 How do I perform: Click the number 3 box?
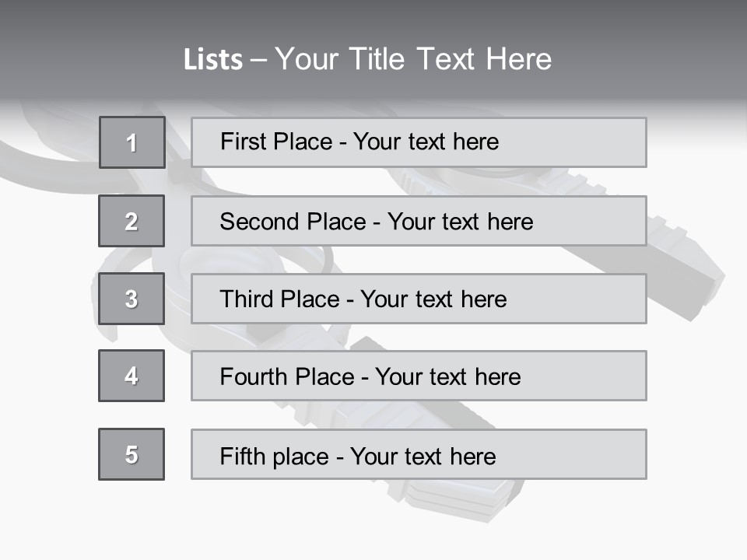tap(132, 299)
